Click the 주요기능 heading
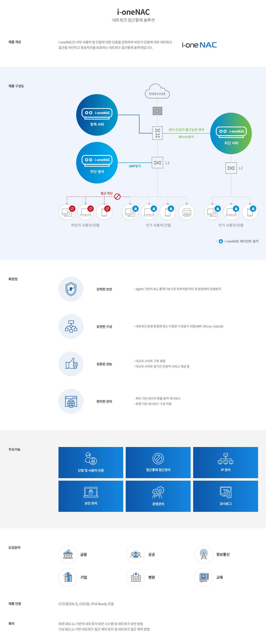Screen dimensions: 266x644 click(x=15, y=449)
